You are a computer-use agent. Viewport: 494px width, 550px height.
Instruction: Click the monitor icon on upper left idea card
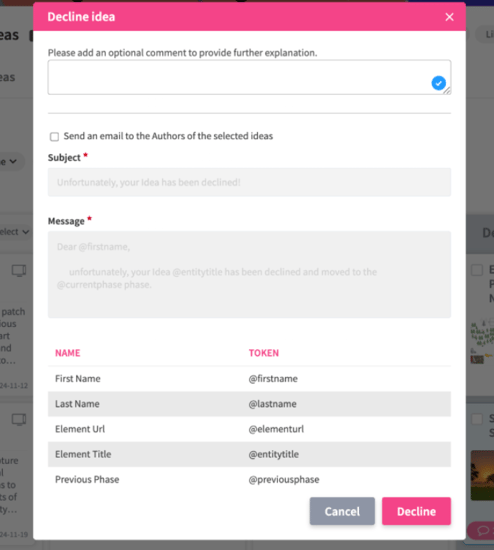[19, 271]
